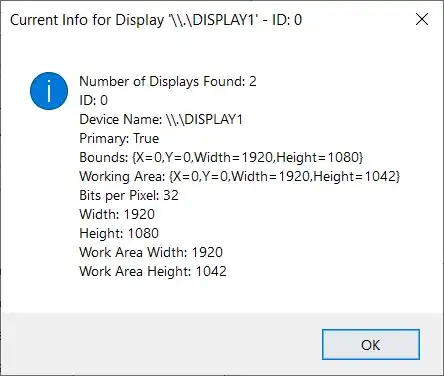This screenshot has width=444, height=376.
Task: Click the Primary: True line
Action: 119,138
